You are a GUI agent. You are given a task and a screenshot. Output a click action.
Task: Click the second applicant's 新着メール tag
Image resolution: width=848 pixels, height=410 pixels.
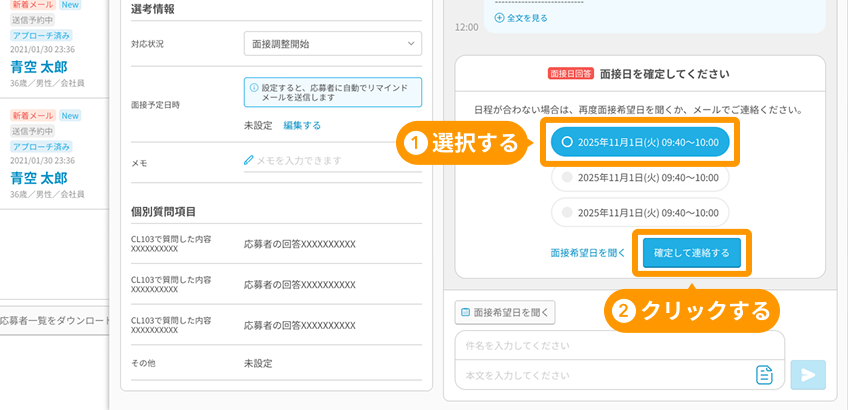coord(33,116)
